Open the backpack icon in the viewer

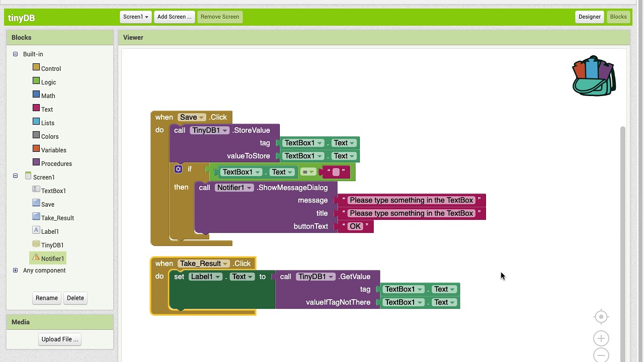[x=594, y=76]
